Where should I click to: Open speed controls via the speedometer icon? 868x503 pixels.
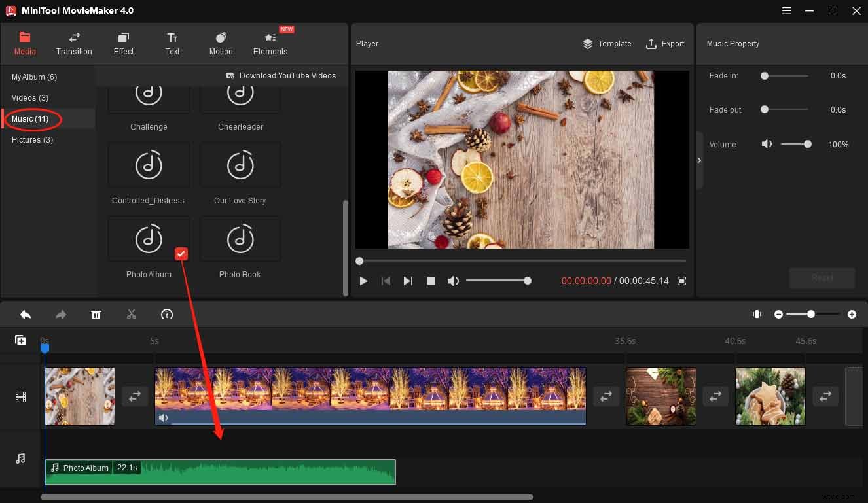tap(167, 314)
